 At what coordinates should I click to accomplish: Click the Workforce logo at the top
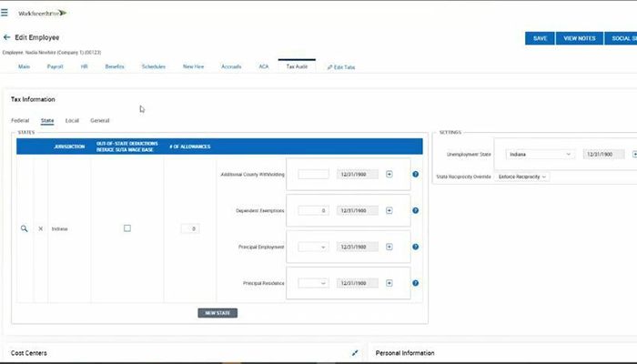pos(42,13)
